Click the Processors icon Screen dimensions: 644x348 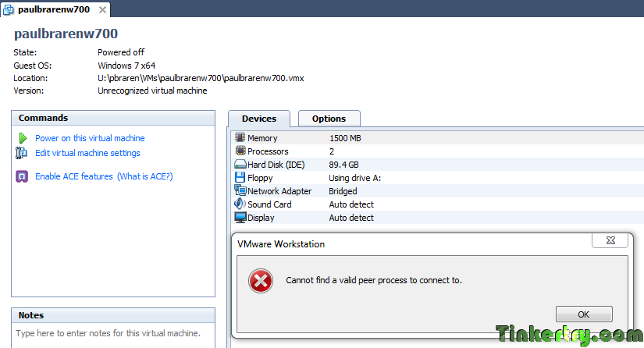point(240,151)
